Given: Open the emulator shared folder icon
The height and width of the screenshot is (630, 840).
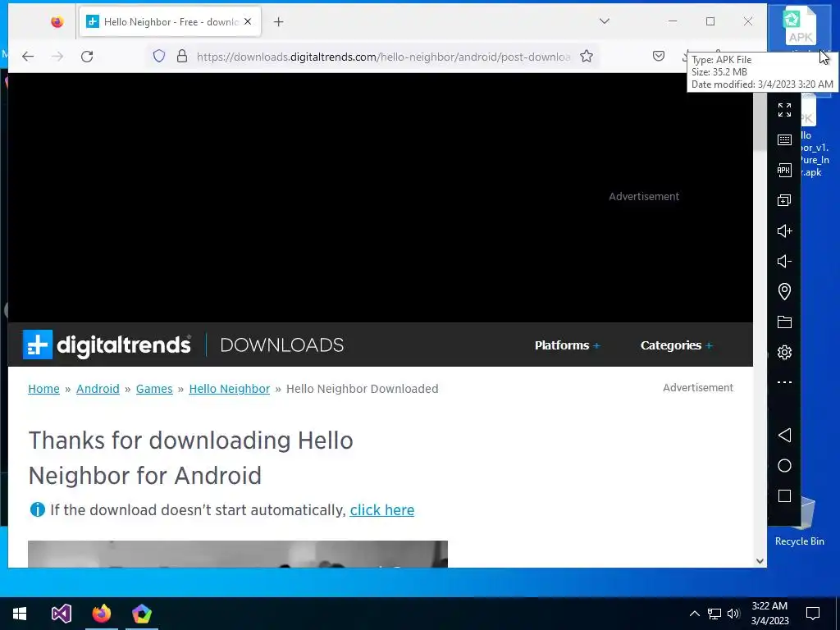Looking at the screenshot, I should pos(784,322).
